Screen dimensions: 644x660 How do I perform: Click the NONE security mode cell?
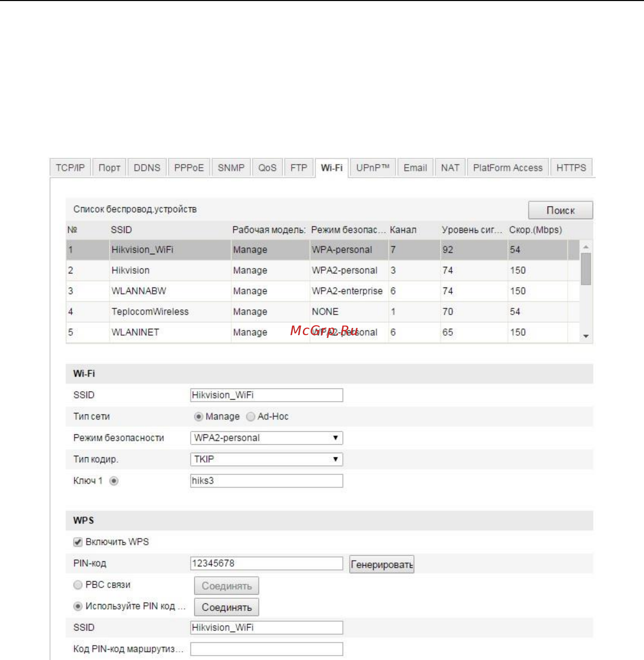pos(349,312)
